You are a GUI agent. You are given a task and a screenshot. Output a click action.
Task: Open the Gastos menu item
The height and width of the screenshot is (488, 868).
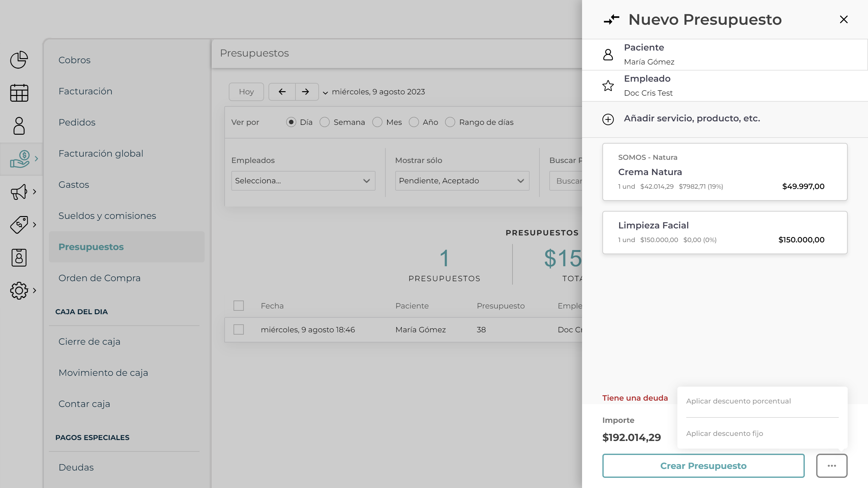coord(73,185)
